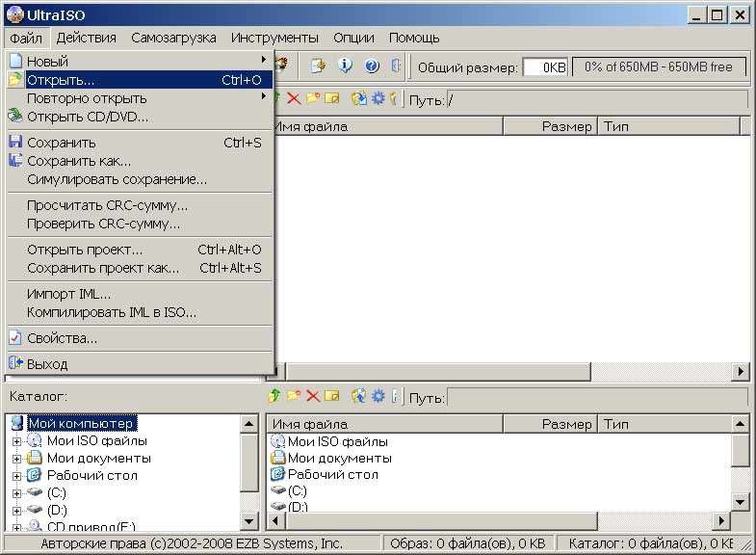Click the 0% of 650MB capacity bar
The height and width of the screenshot is (555, 756).
tap(659, 67)
